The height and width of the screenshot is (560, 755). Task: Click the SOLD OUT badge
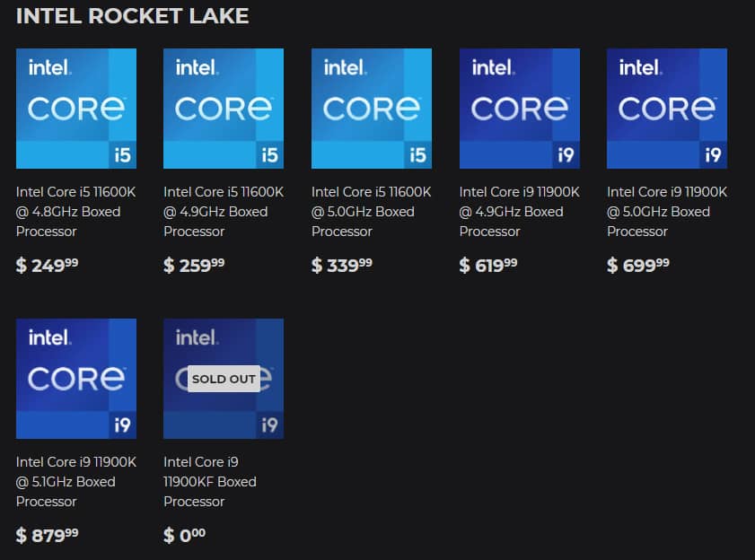[224, 379]
